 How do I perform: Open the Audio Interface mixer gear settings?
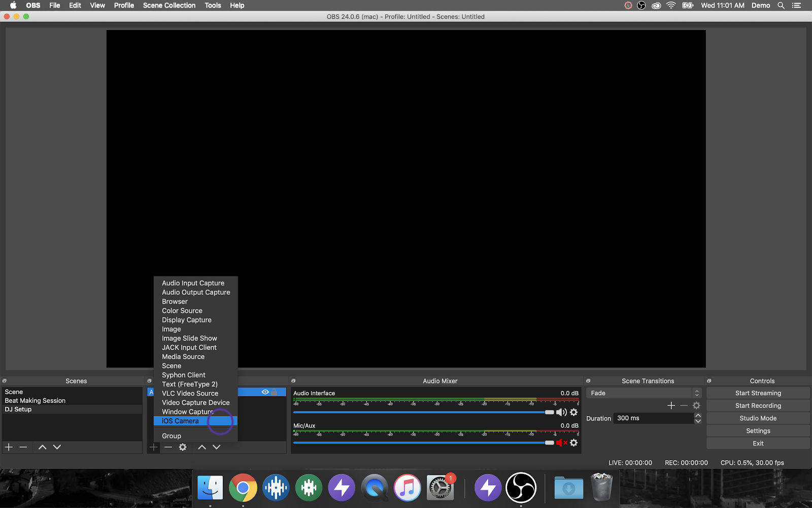click(x=574, y=412)
